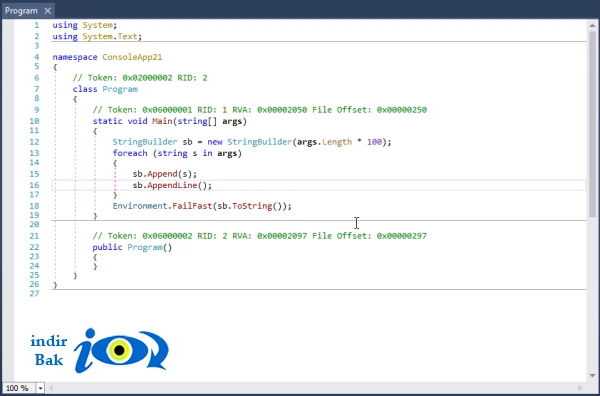This screenshot has width=600, height=396.
Task: Click the foreach keyword
Action: point(130,153)
